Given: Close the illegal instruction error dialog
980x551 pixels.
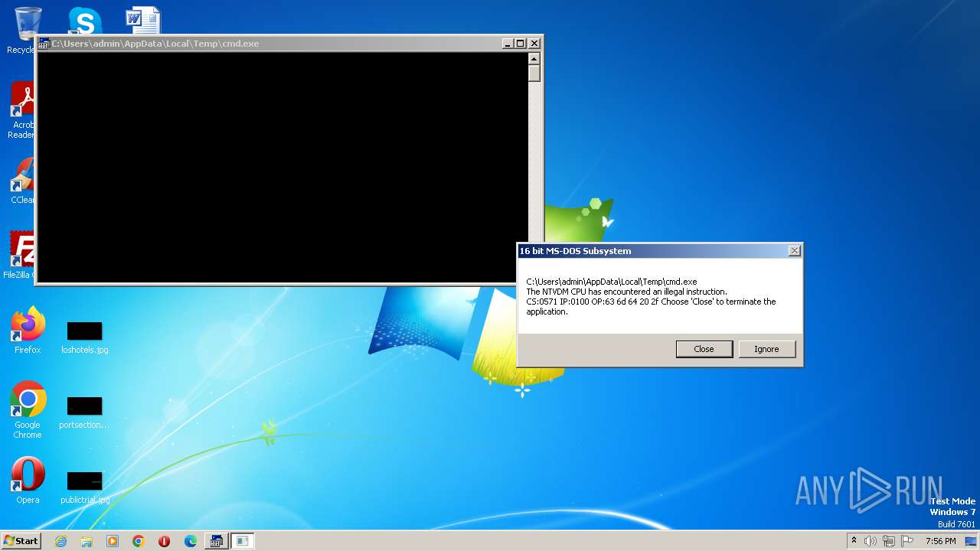Looking at the screenshot, I should click(704, 349).
